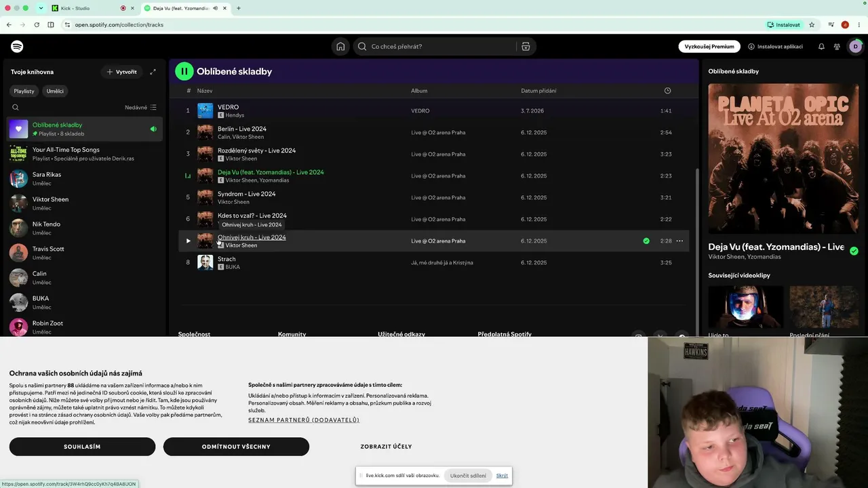868x488 pixels.
Task: Click the Calin artist avatar
Action: (19, 278)
